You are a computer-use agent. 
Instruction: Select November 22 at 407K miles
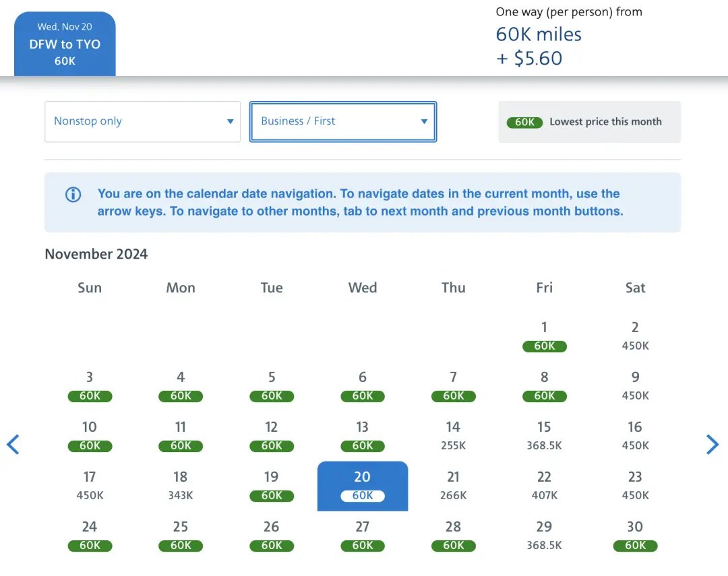pyautogui.click(x=544, y=485)
